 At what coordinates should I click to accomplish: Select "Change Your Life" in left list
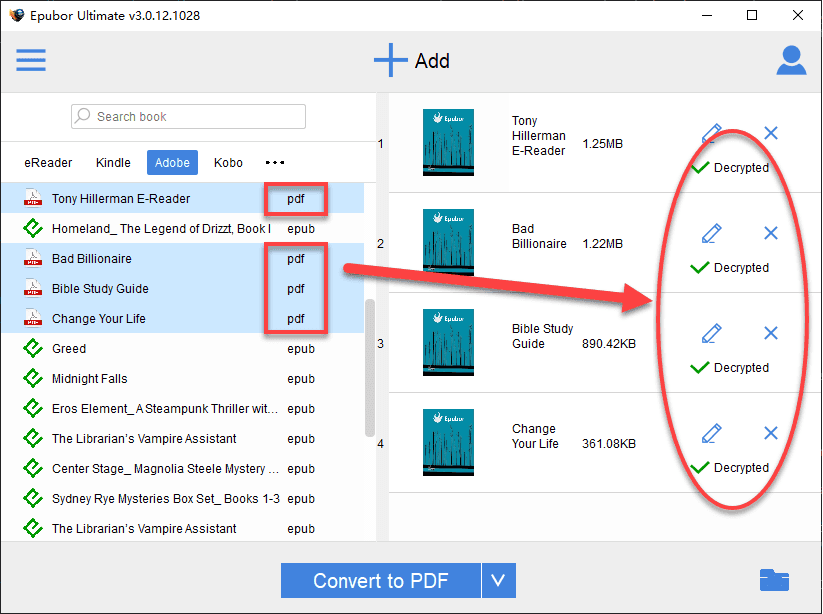coord(183,319)
